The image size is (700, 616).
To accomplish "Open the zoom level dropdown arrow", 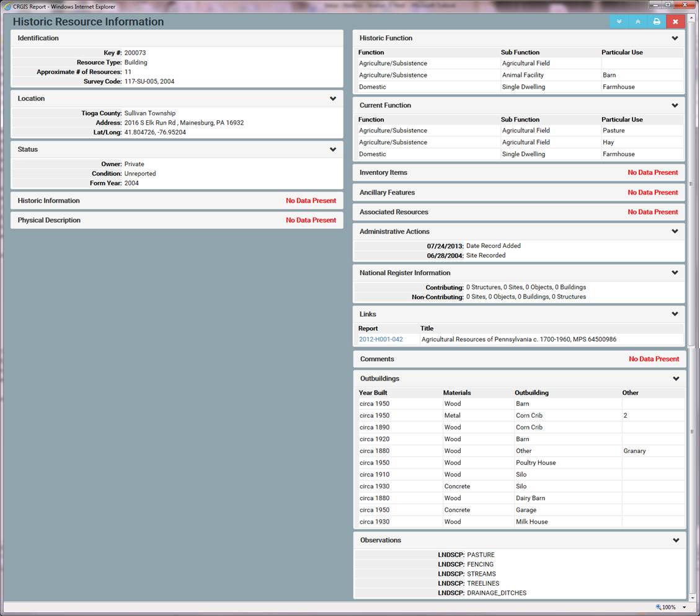I will coord(684,607).
